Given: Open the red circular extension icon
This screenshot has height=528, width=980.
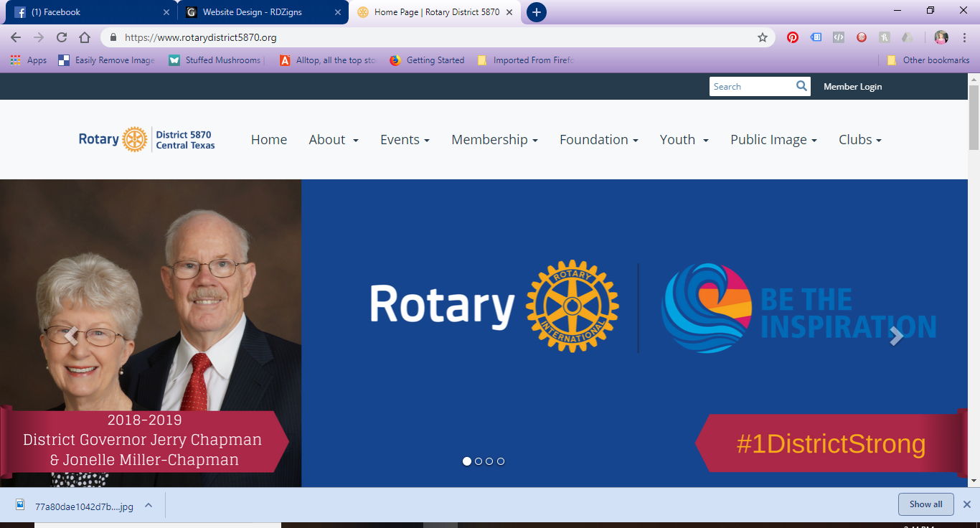Looking at the screenshot, I should point(862,37).
